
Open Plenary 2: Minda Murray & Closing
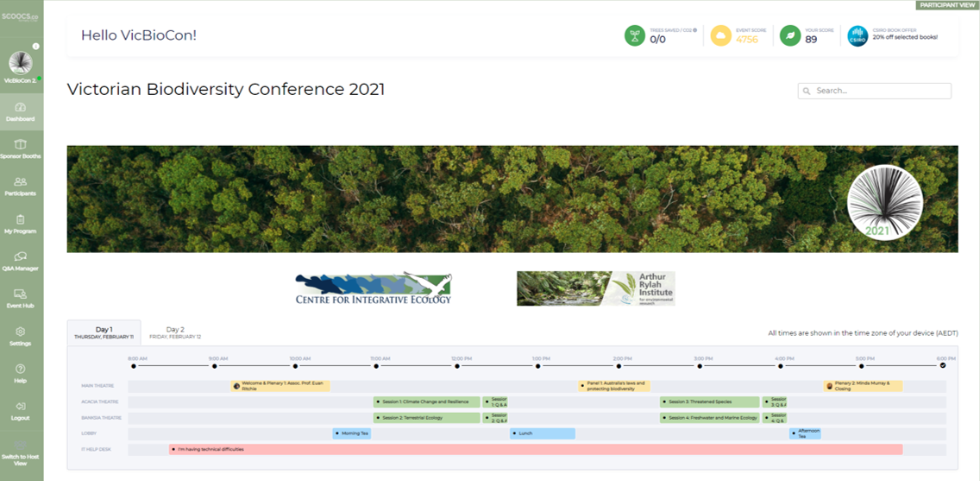tap(863, 386)
